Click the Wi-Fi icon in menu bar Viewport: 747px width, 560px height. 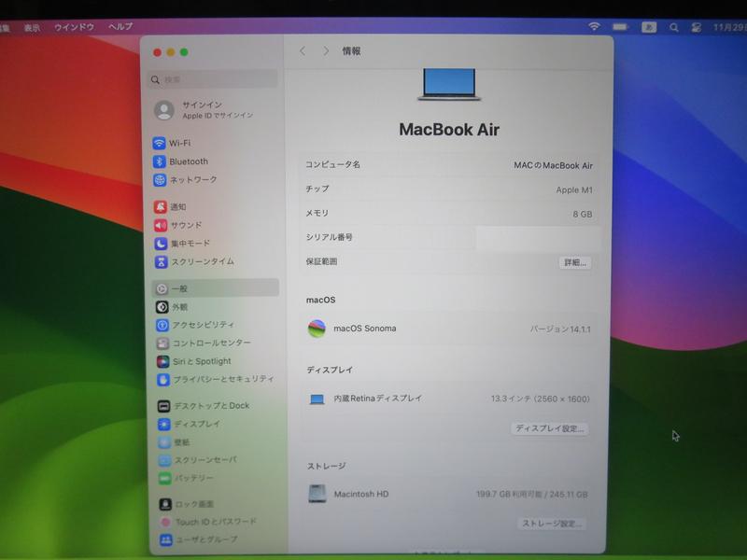pyautogui.click(x=594, y=27)
